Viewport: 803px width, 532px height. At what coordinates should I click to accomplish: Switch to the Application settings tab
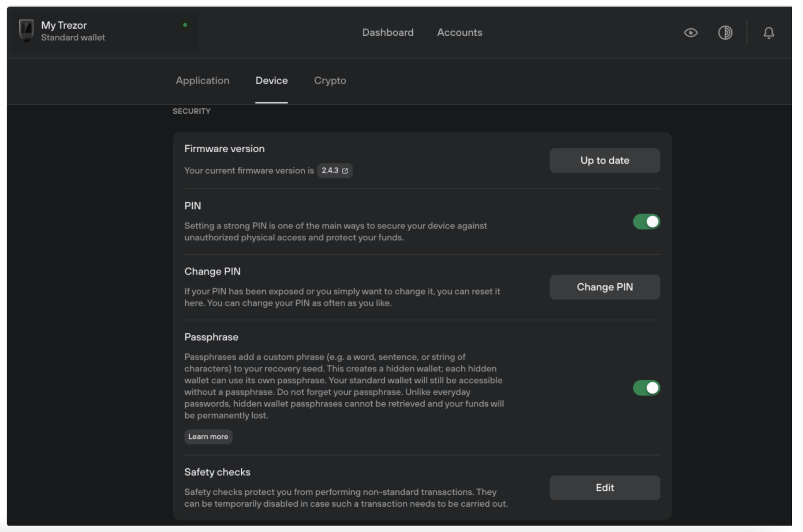point(202,80)
